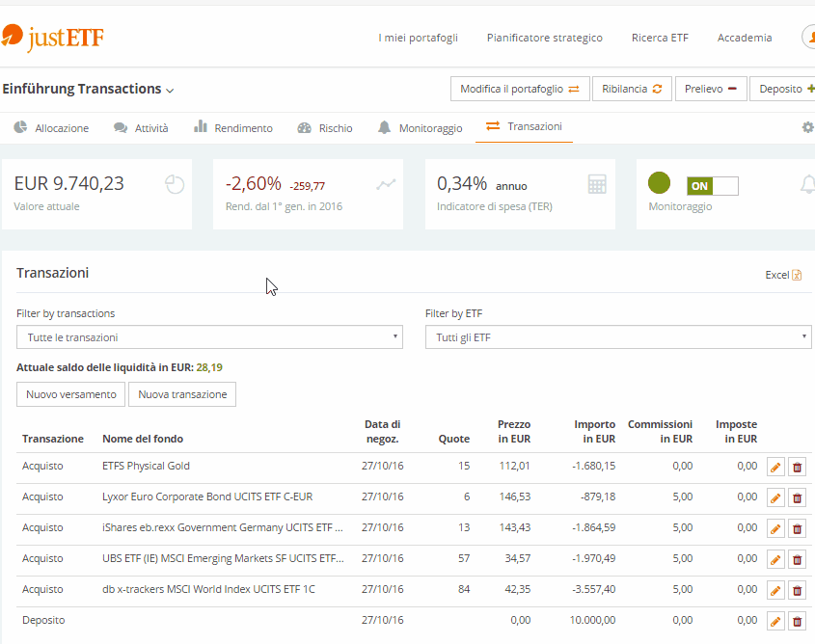Open the Allocazione tab
Viewport: 815px width, 644px height.
52,127
